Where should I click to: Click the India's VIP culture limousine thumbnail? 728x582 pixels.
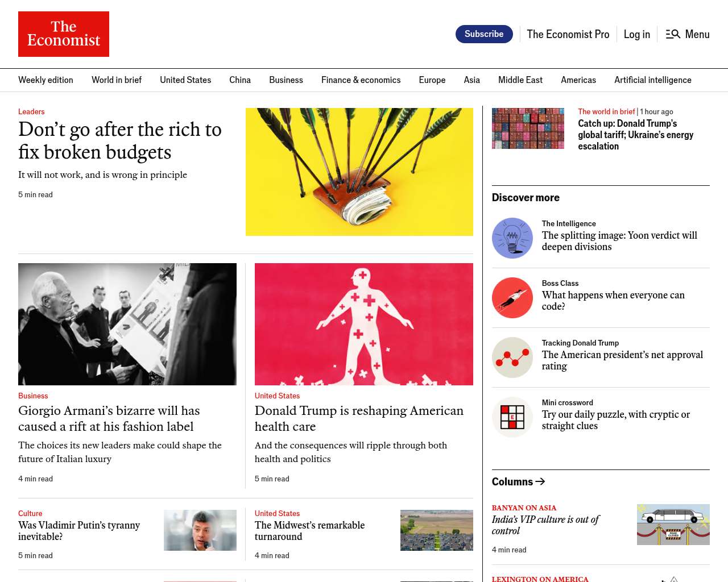[x=673, y=525]
